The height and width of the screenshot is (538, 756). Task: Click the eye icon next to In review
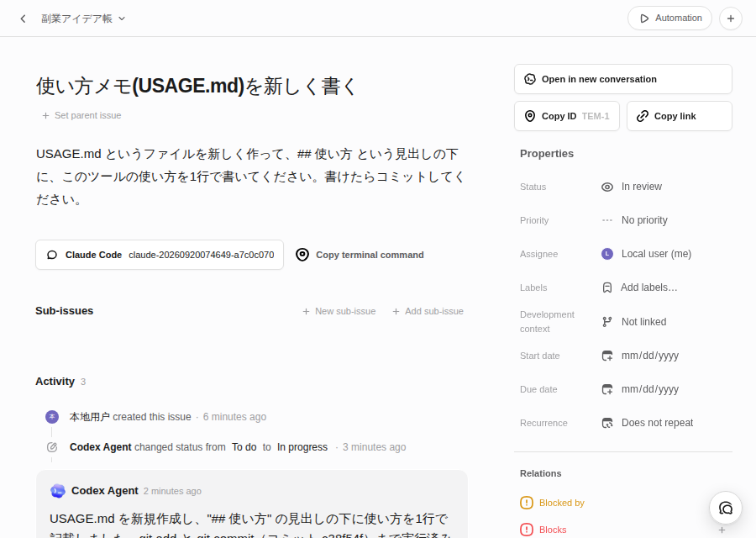click(x=607, y=187)
